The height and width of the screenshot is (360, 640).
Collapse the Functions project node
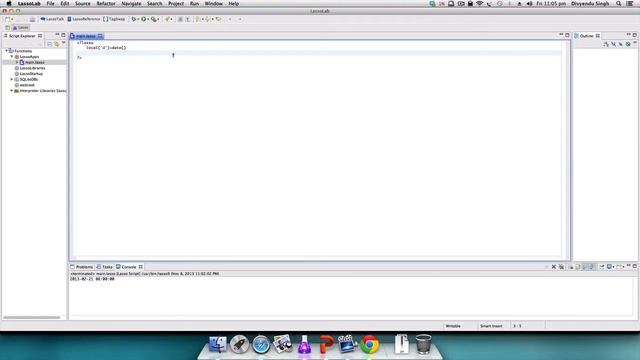(x=7, y=51)
